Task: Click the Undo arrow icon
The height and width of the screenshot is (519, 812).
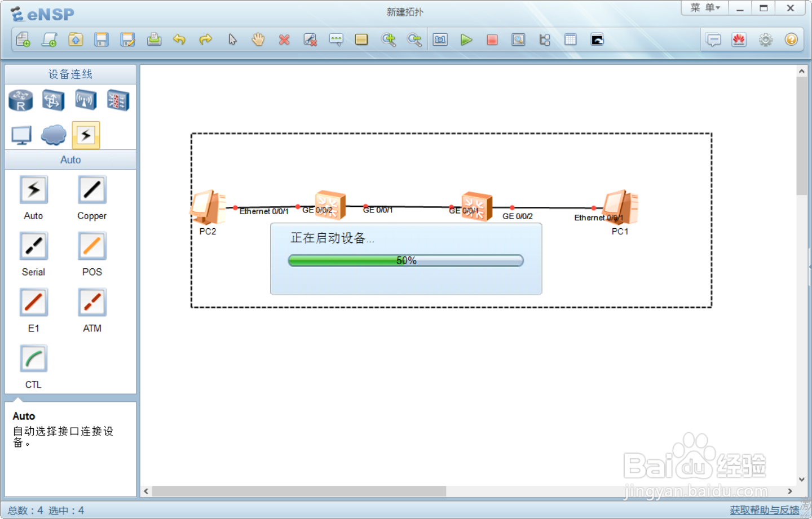Action: pos(179,39)
